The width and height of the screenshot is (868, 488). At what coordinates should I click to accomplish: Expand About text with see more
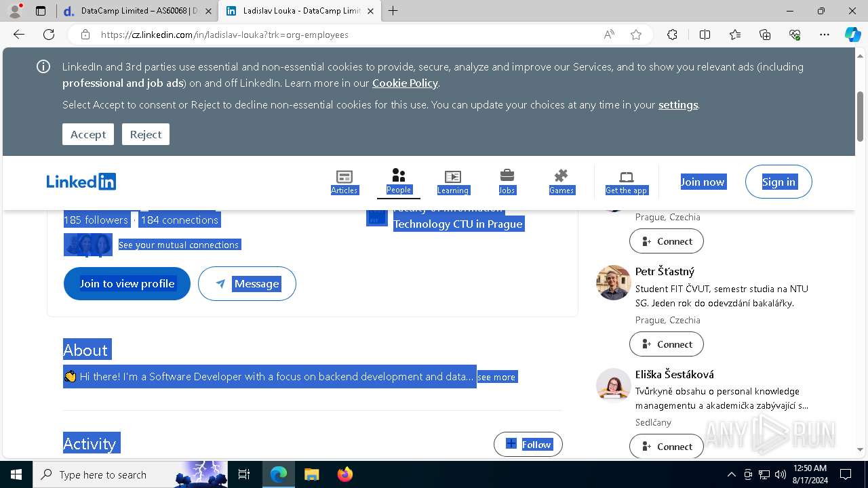496,377
